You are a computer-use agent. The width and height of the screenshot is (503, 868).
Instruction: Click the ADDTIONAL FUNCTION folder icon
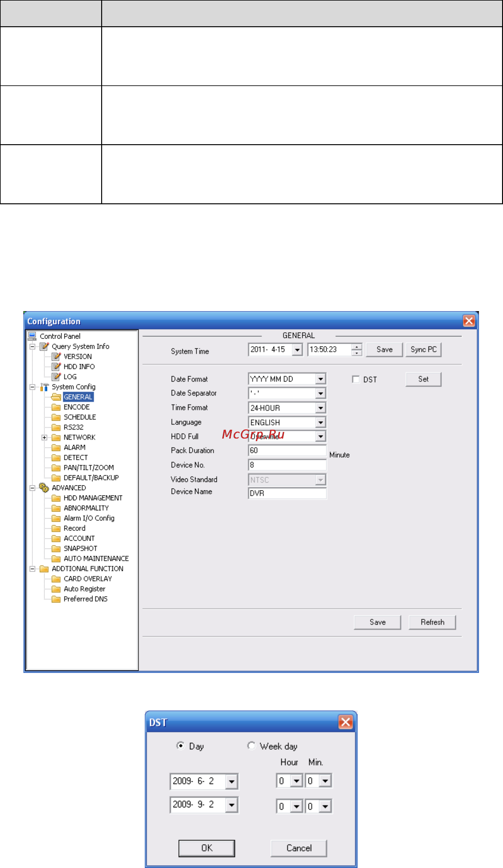pyautogui.click(x=44, y=569)
